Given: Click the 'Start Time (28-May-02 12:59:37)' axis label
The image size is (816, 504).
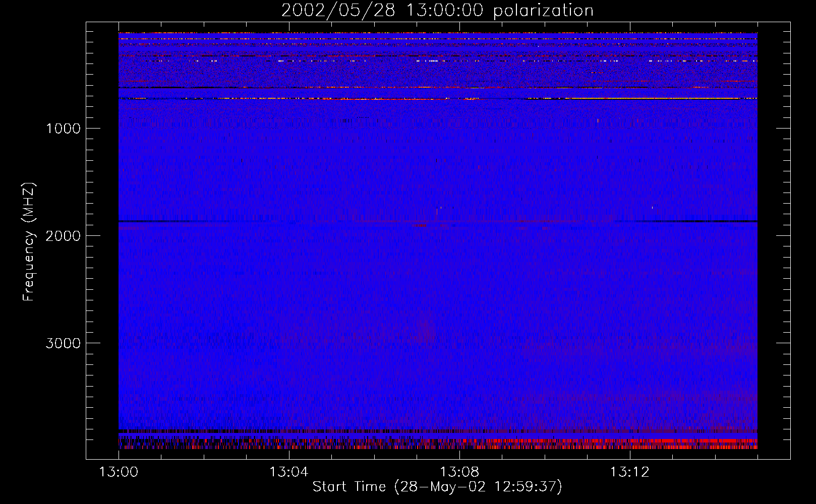Looking at the screenshot, I should 437,487.
